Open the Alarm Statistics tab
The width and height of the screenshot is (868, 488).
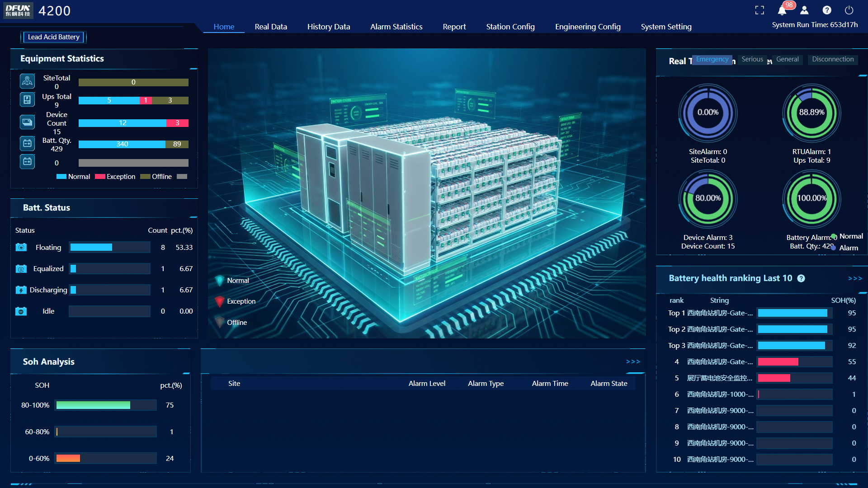[396, 27]
